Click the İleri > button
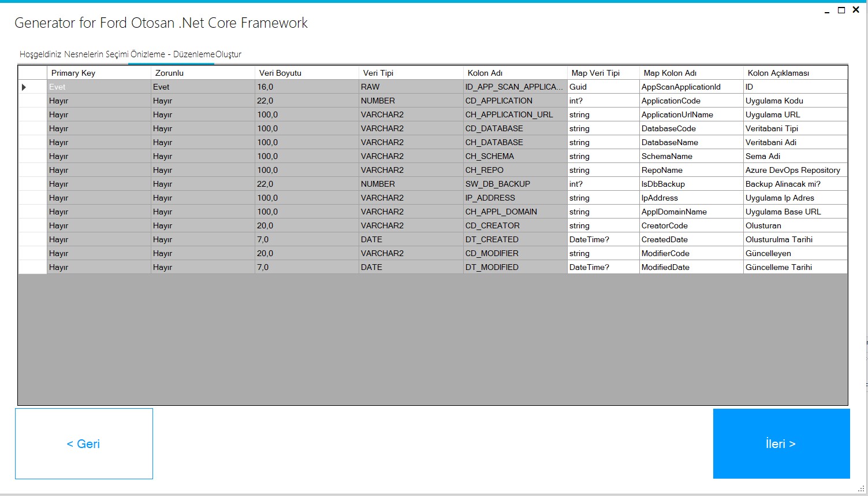The width and height of the screenshot is (868, 496). (781, 443)
